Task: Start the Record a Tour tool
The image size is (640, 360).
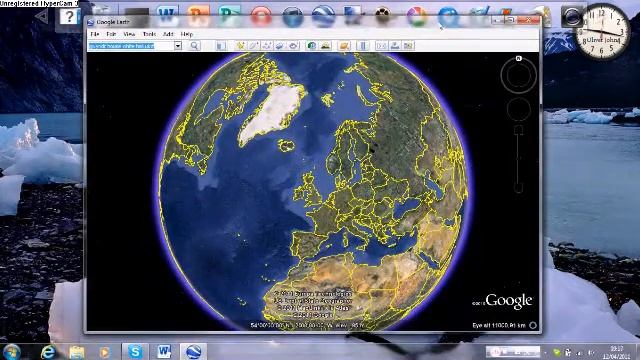Action: (293, 46)
